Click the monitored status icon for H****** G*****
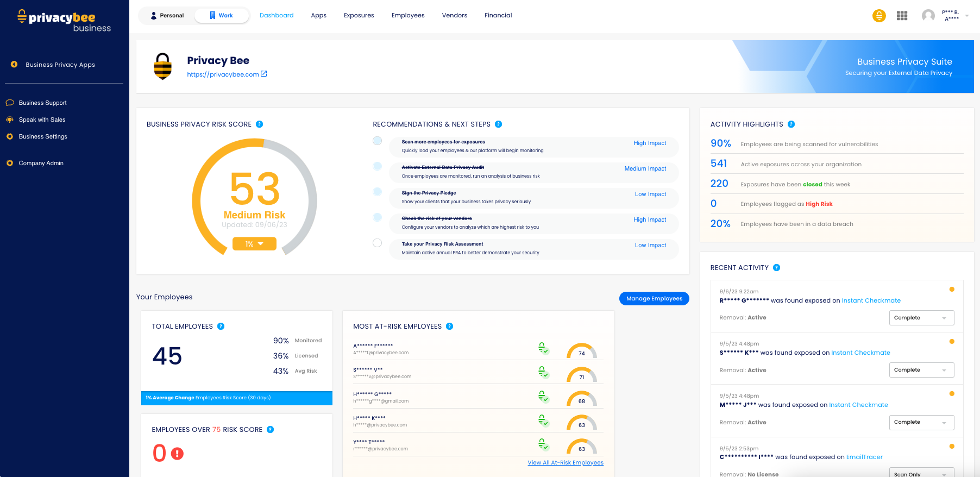 click(543, 397)
